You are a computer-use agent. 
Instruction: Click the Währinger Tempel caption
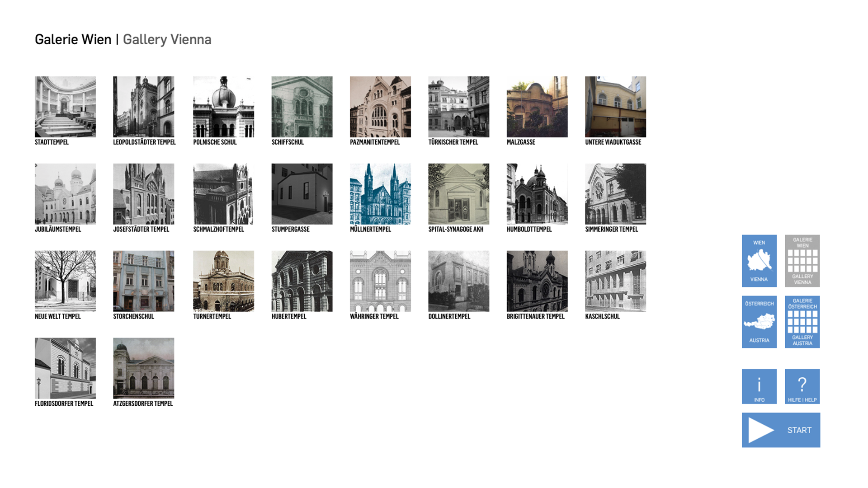(x=374, y=317)
